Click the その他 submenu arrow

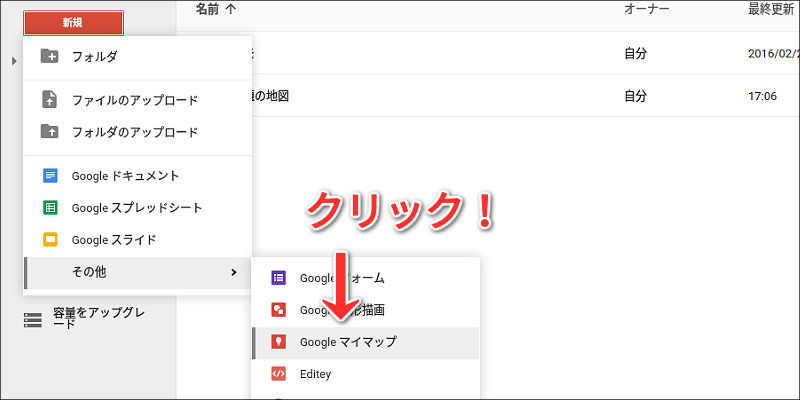[x=234, y=272]
